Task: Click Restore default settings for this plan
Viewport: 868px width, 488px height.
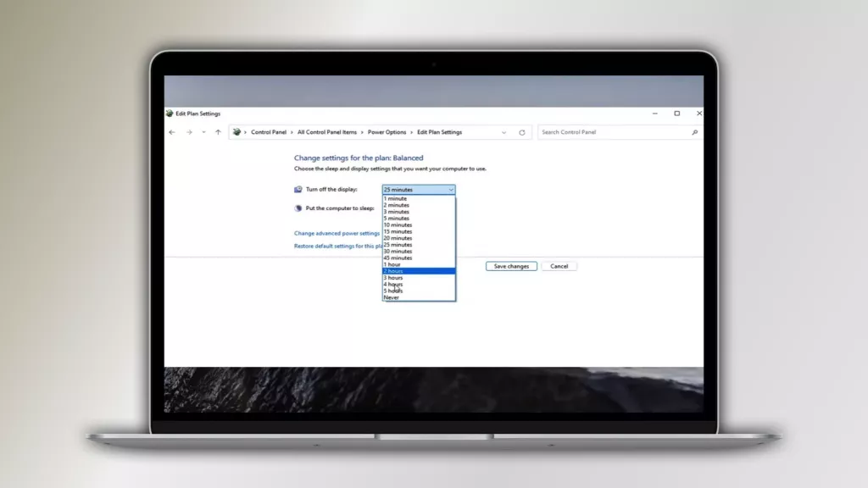Action: (338, 247)
